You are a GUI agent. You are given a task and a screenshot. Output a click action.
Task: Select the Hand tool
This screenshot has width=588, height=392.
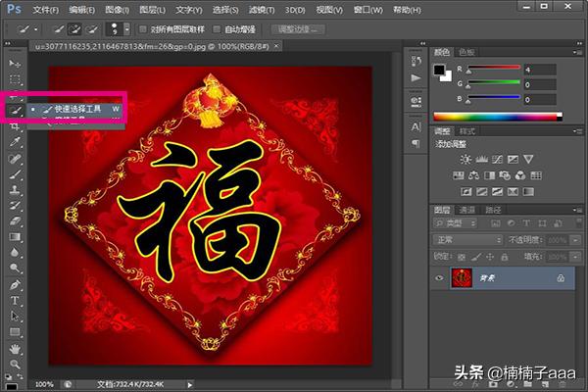[15, 348]
